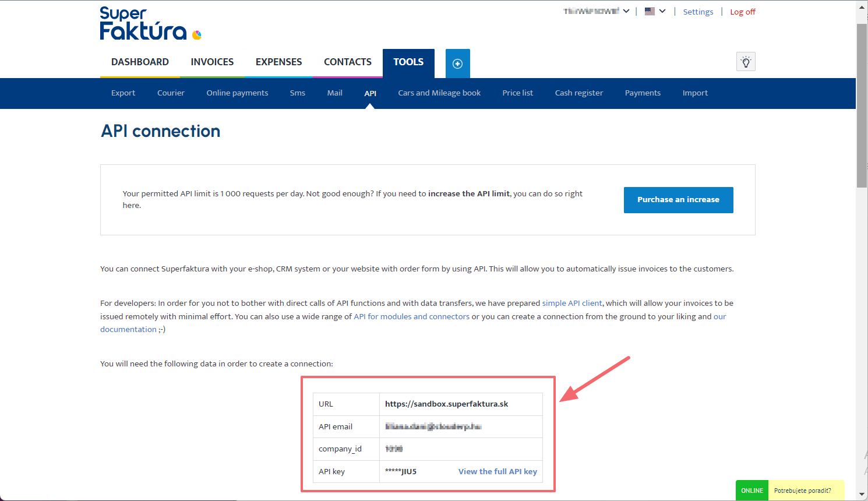This screenshot has height=501, width=868.
Task: Follow the simple API client link
Action: (572, 303)
